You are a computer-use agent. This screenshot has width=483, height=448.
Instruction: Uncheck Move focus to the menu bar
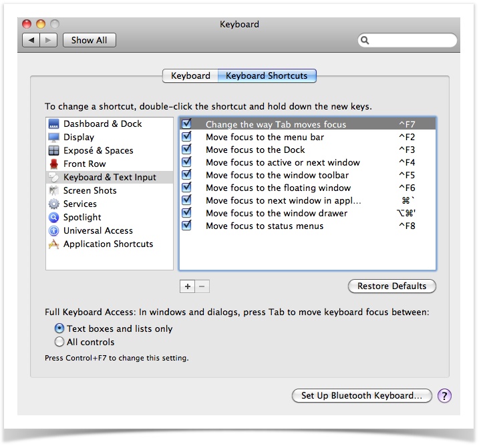[186, 136]
